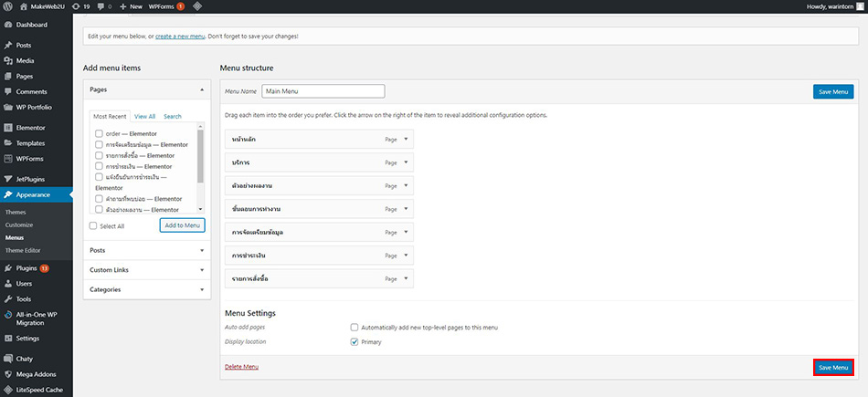This screenshot has height=397, width=868.
Task: Open the Dashboard icon in sidebar
Action: (7, 25)
